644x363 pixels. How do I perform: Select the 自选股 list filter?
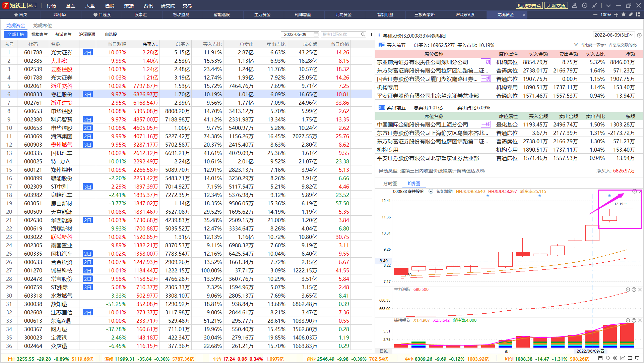(111, 35)
